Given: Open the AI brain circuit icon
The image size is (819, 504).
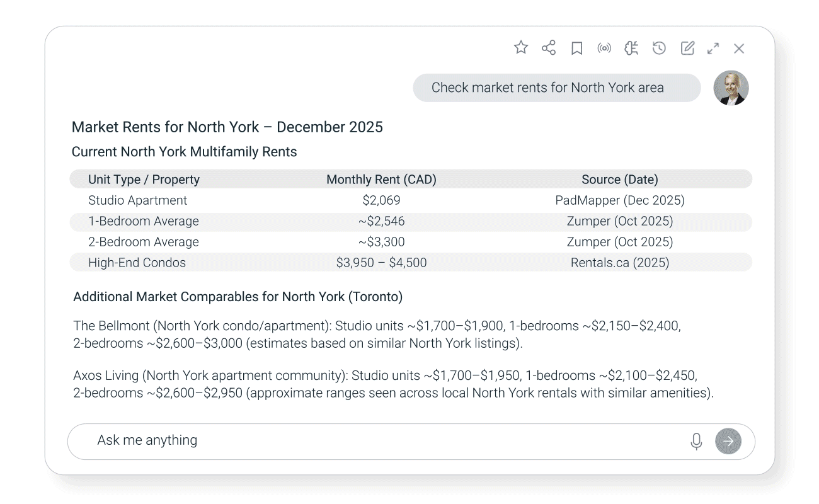Looking at the screenshot, I should pos(631,49).
